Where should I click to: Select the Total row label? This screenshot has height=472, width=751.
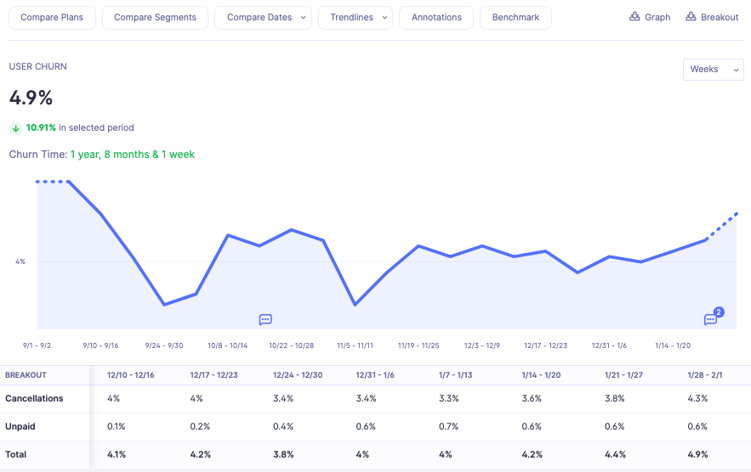point(16,454)
